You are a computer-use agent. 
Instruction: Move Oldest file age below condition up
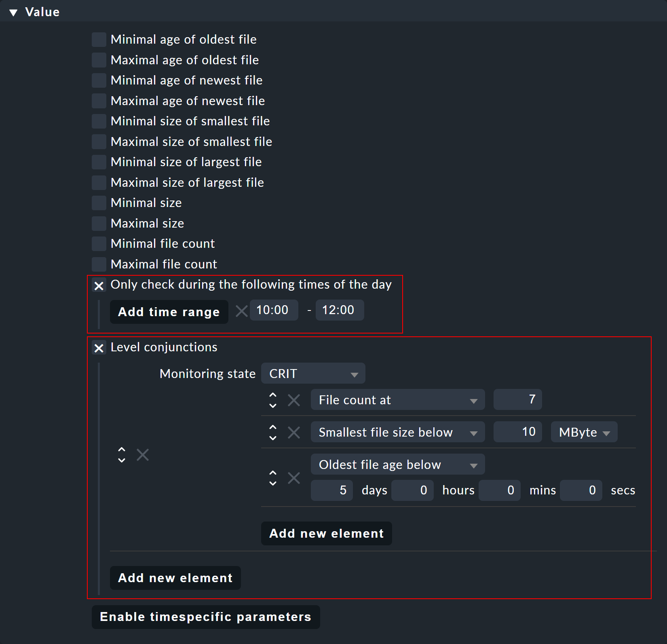(x=273, y=473)
